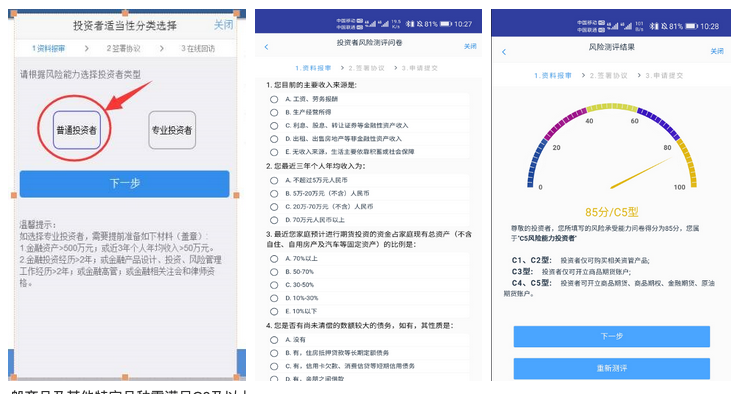Tap the C3型 description line

pyautogui.click(x=571, y=272)
